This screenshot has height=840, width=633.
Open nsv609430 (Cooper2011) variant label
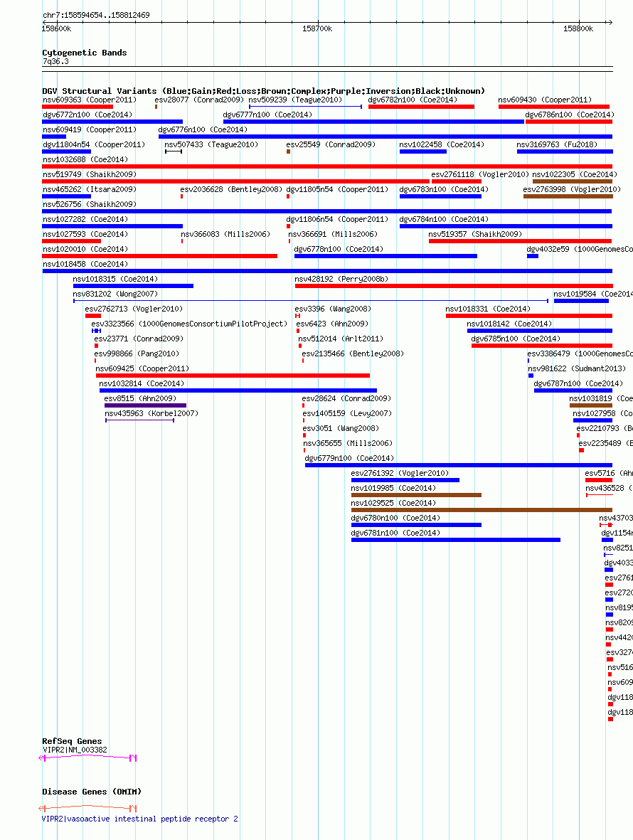click(546, 100)
